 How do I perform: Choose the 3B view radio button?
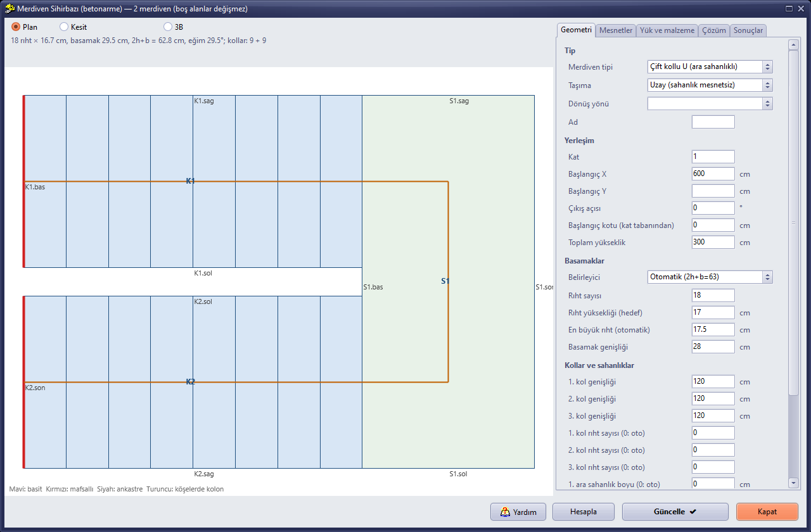pos(168,27)
